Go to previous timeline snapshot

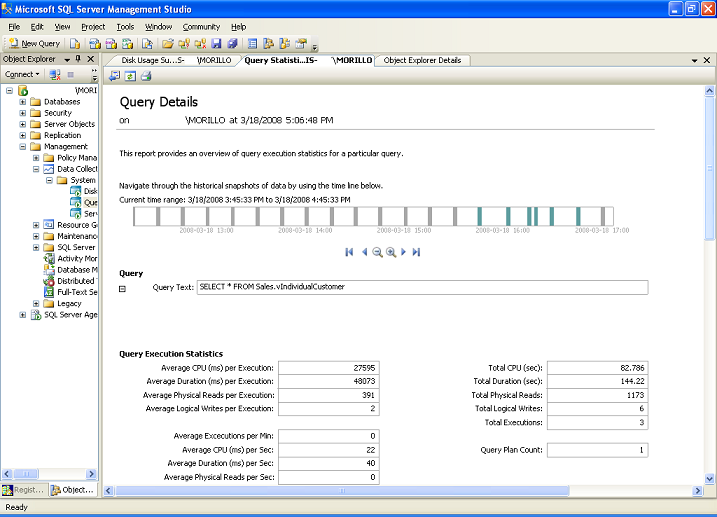tap(364, 252)
